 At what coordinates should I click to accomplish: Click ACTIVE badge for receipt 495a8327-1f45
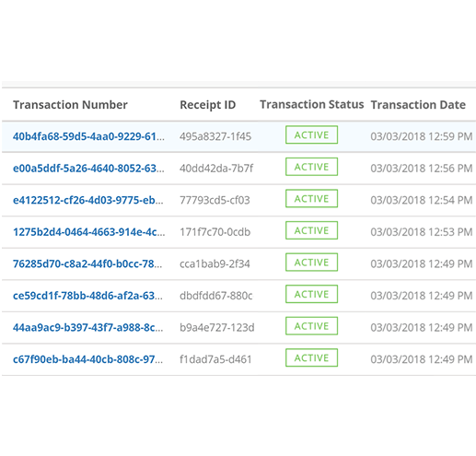[311, 134]
